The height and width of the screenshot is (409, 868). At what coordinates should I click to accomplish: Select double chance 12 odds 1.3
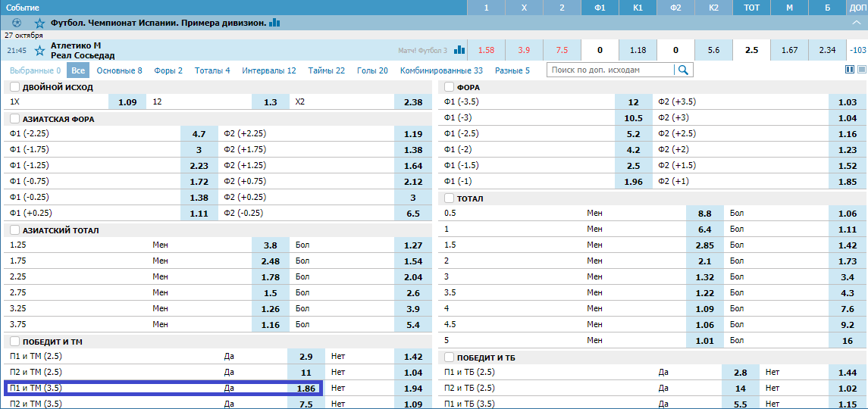click(270, 102)
